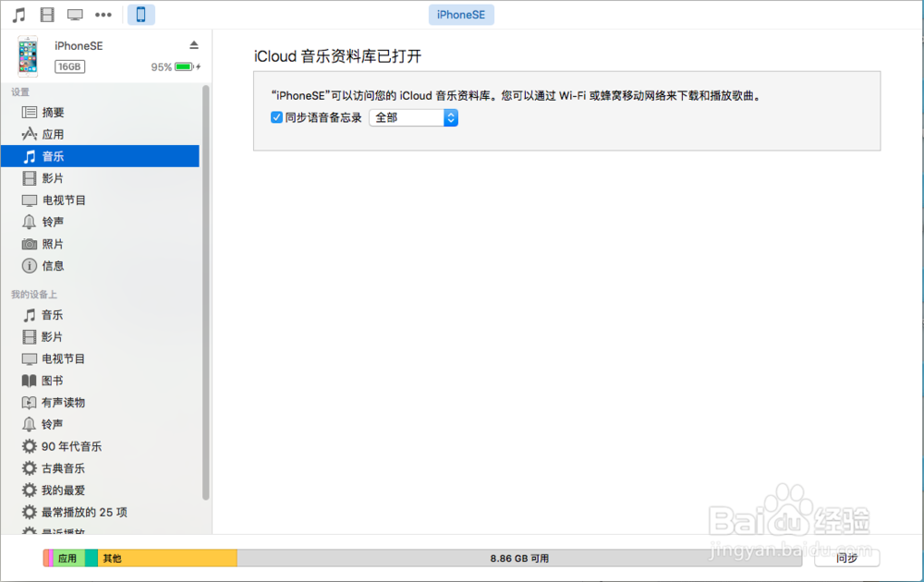
Task: Open 应用 in settings sidebar
Action: coord(100,134)
